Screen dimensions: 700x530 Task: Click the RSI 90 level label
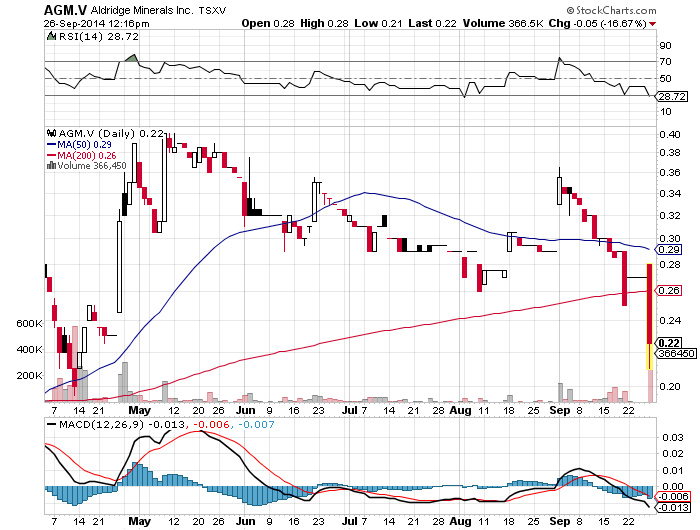(x=665, y=46)
